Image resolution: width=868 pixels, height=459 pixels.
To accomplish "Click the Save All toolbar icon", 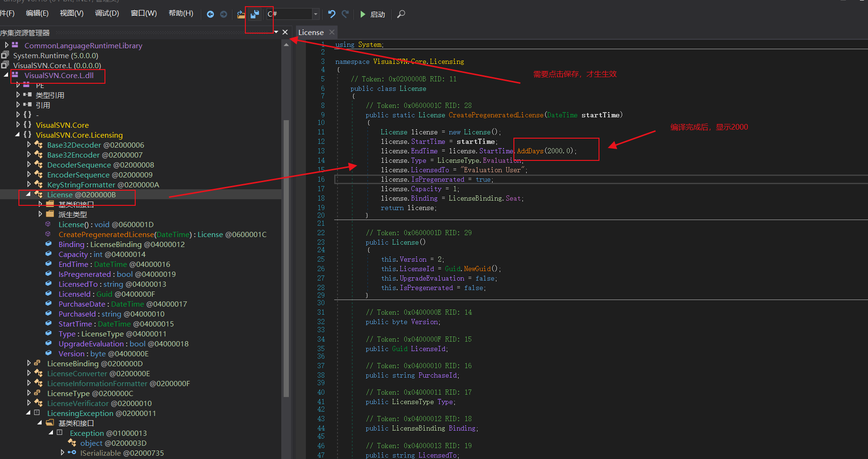I will tap(255, 14).
